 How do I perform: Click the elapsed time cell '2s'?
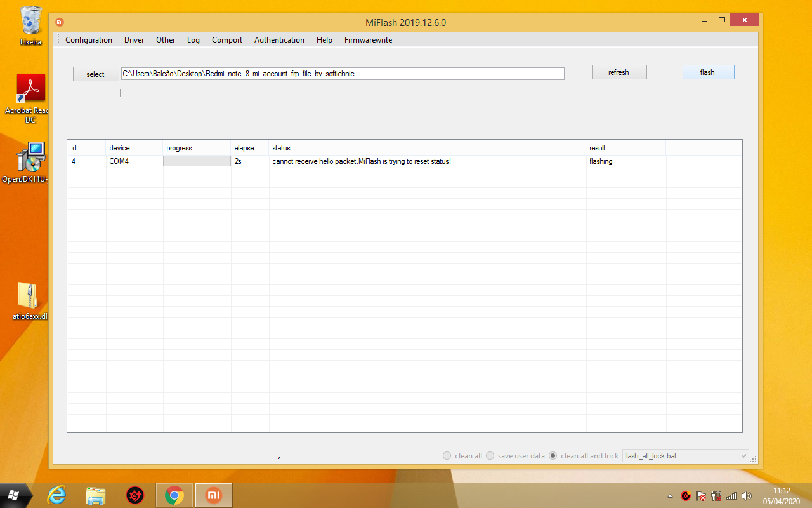pos(250,161)
